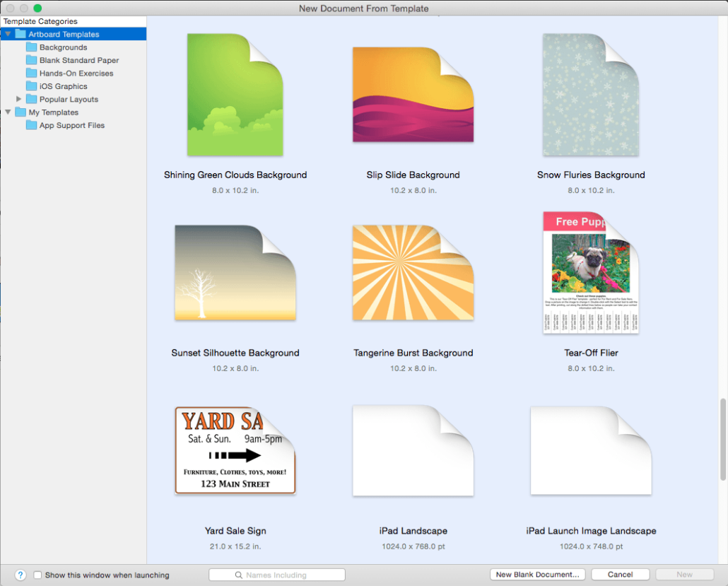728x586 pixels.
Task: Click the Popular Layouts folder icon
Action: (x=31, y=99)
